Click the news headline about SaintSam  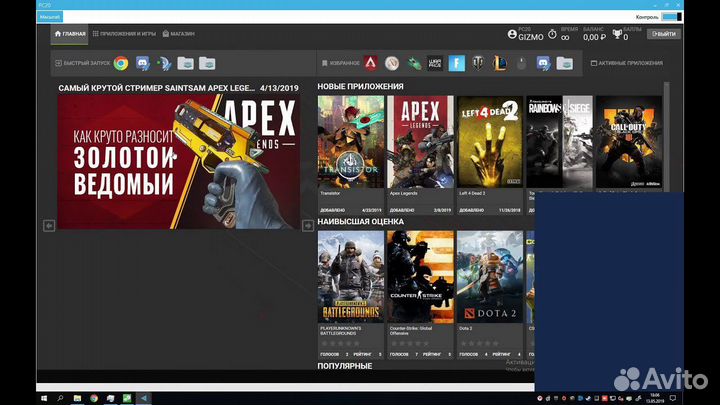coord(157,88)
